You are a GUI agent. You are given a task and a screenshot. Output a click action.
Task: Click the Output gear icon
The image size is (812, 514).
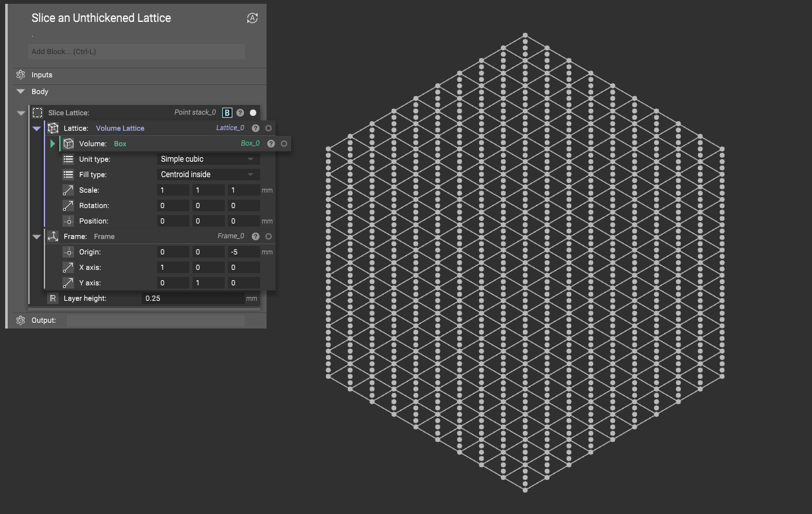pyautogui.click(x=21, y=320)
